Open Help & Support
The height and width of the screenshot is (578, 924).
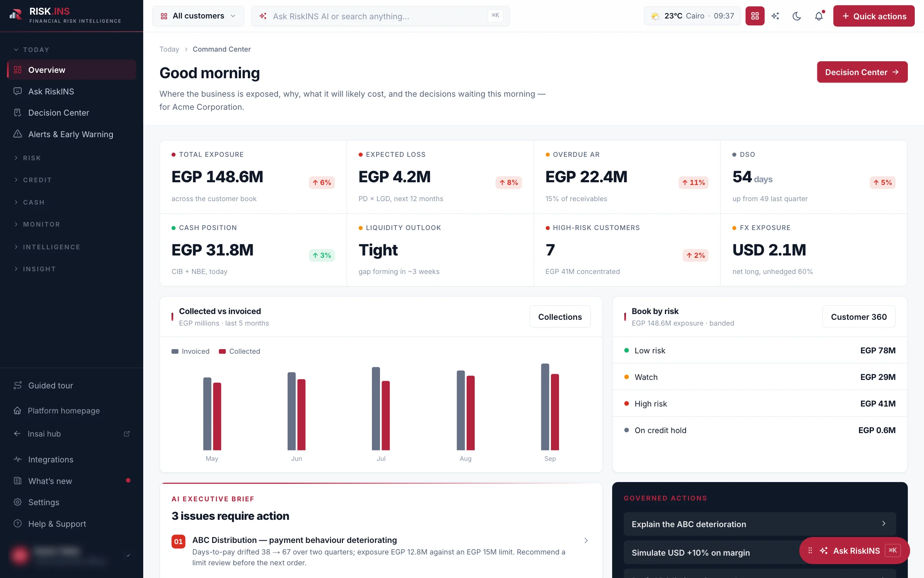[72, 524]
